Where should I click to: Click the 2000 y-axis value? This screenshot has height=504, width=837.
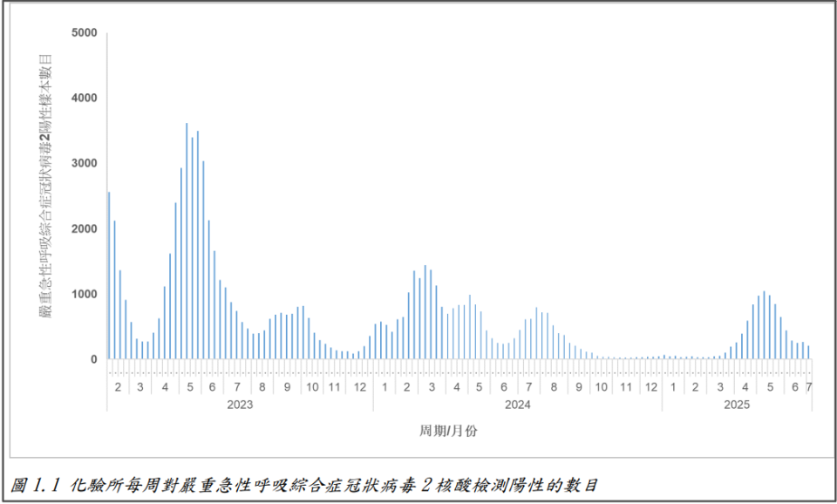(x=85, y=229)
